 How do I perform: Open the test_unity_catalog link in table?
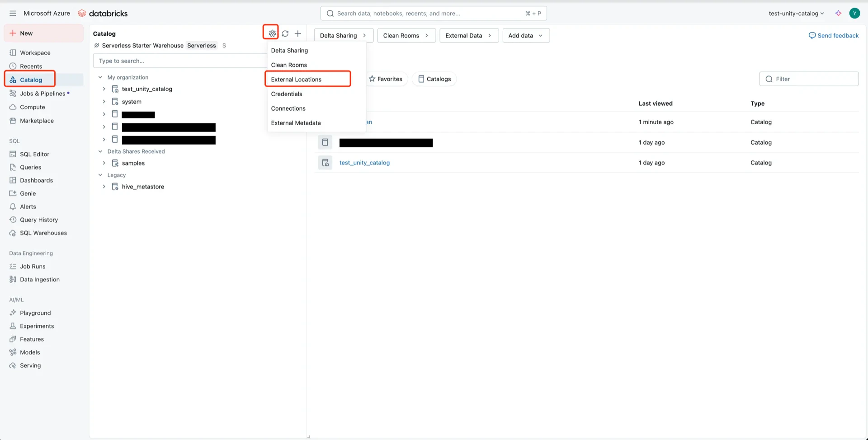click(x=364, y=163)
